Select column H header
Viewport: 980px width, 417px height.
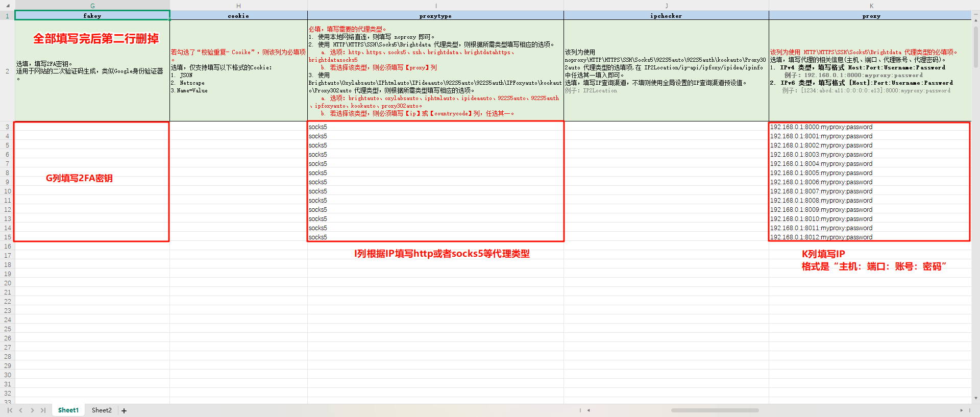pos(238,6)
